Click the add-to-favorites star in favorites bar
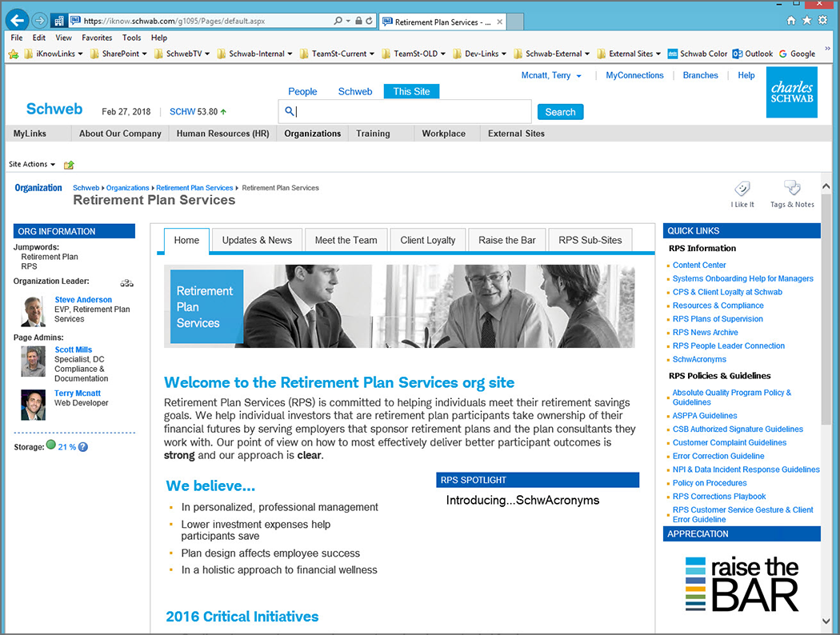This screenshot has height=635, width=840. coord(14,54)
